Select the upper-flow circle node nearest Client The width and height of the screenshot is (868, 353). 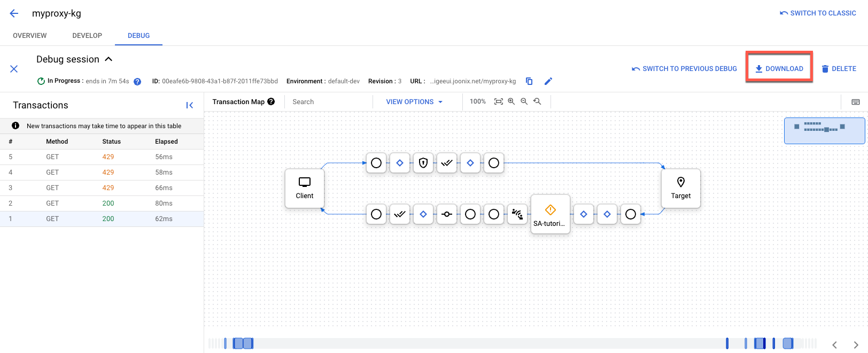(376, 163)
